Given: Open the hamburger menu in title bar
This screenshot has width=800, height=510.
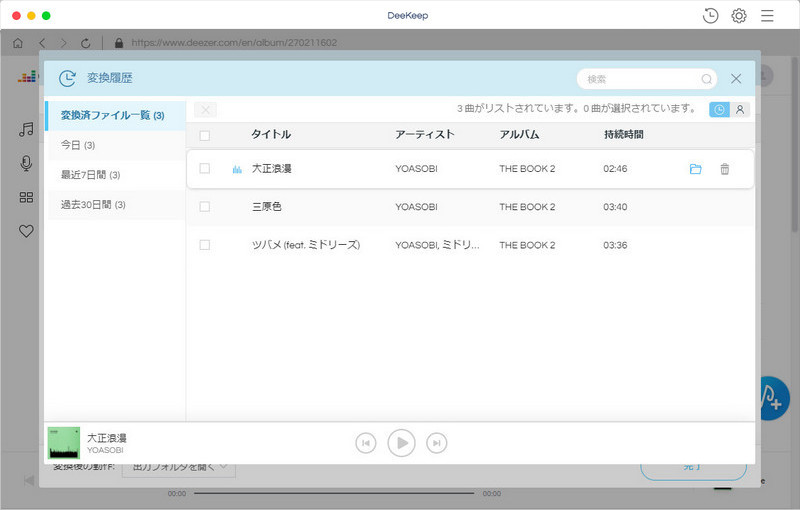Looking at the screenshot, I should (767, 16).
